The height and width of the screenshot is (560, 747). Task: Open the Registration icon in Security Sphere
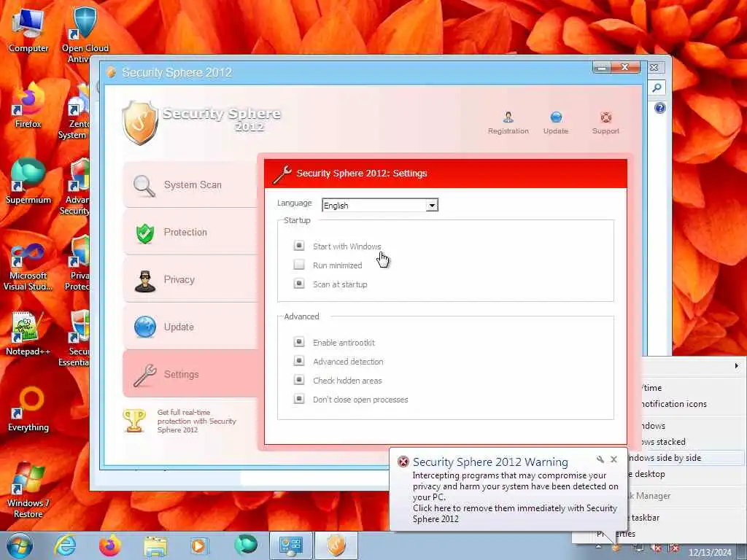tap(508, 117)
